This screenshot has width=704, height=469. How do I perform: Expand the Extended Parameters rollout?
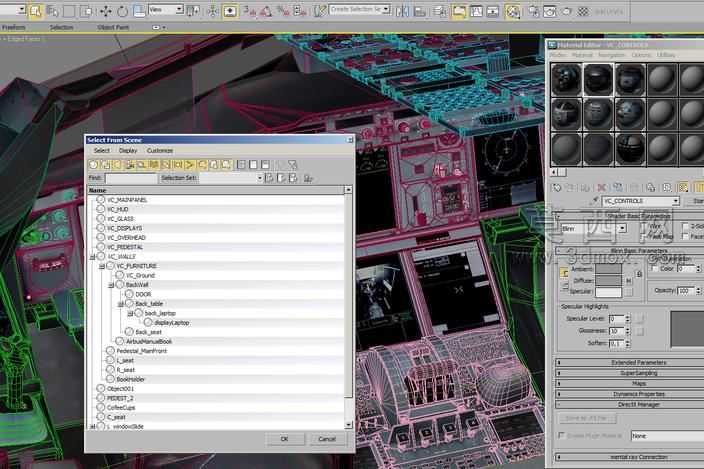pyautogui.click(x=630, y=362)
